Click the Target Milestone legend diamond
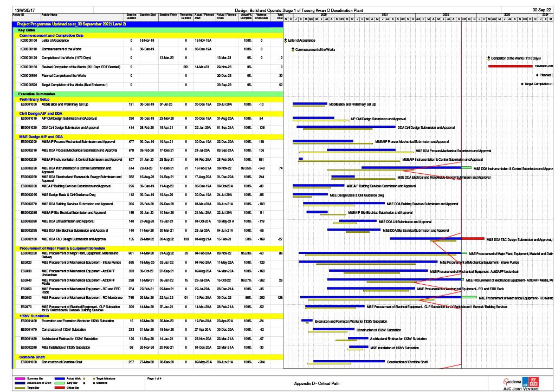Viewport: 555px width, 392px height. click(93, 377)
